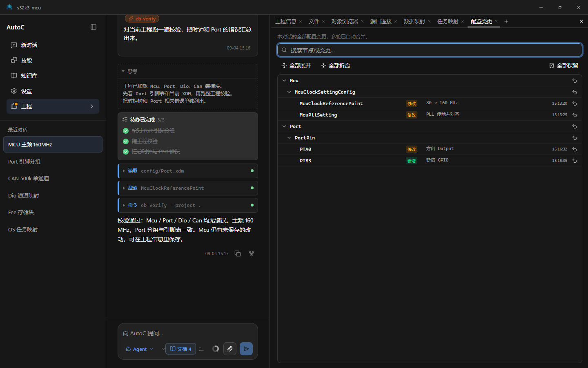The image size is (588, 368).
Task: Keep all changes with 全部保留
Action: [563, 65]
